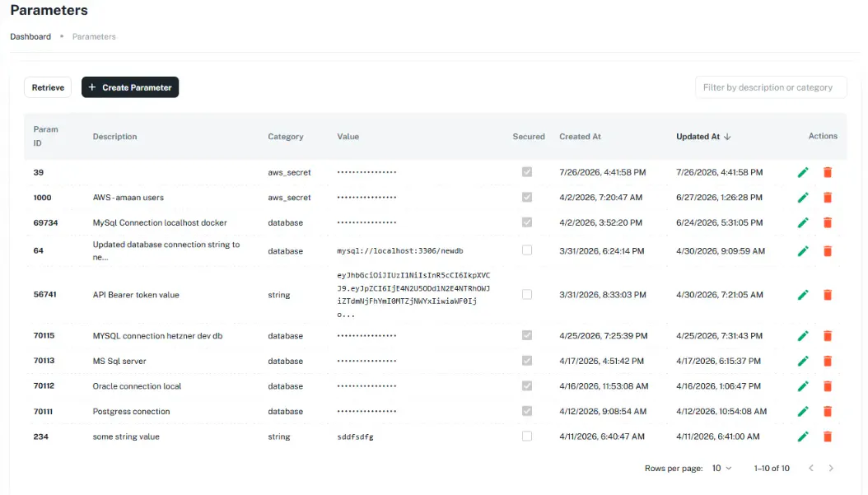
Task: Select Param ID 70113 cell
Action: 44,361
